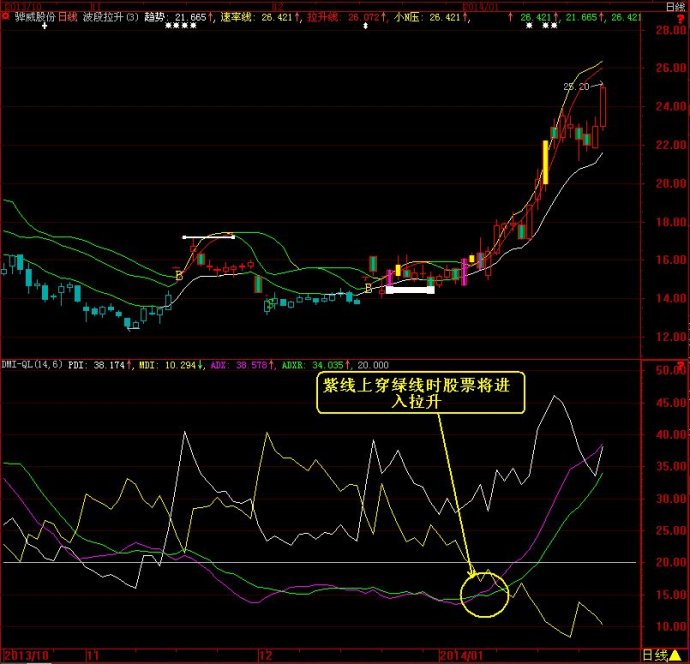The height and width of the screenshot is (664, 690).
Task: Click the MDI: 10.294 value
Action: (x=167, y=365)
